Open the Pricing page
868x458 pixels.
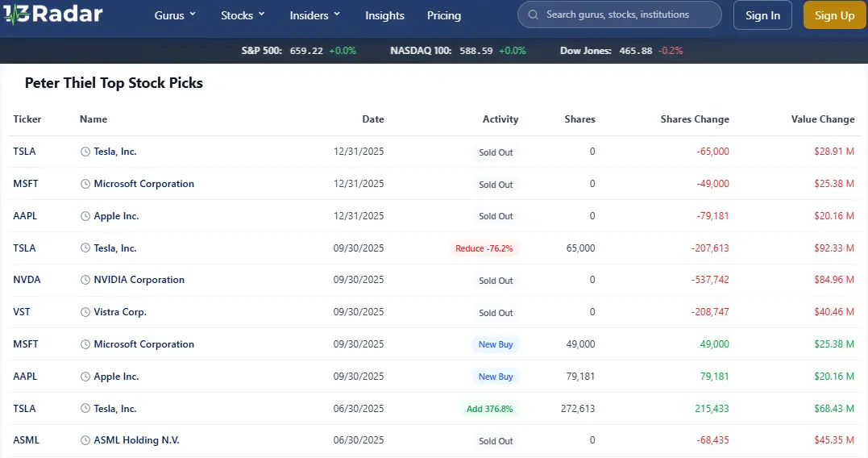pyautogui.click(x=444, y=15)
